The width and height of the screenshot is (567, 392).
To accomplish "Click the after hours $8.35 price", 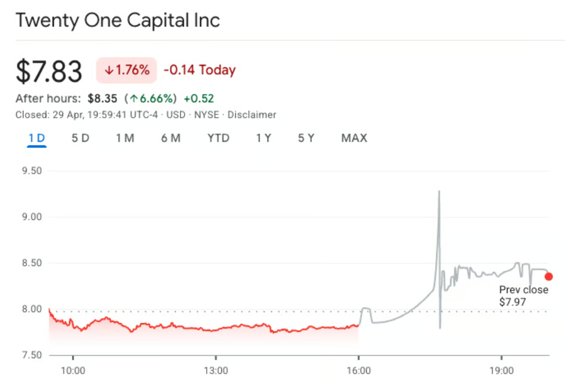I will [102, 99].
